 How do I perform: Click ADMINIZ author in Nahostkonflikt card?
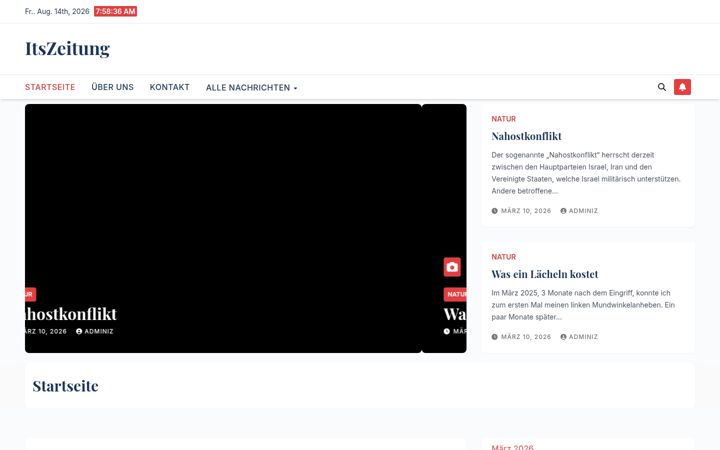point(583,211)
